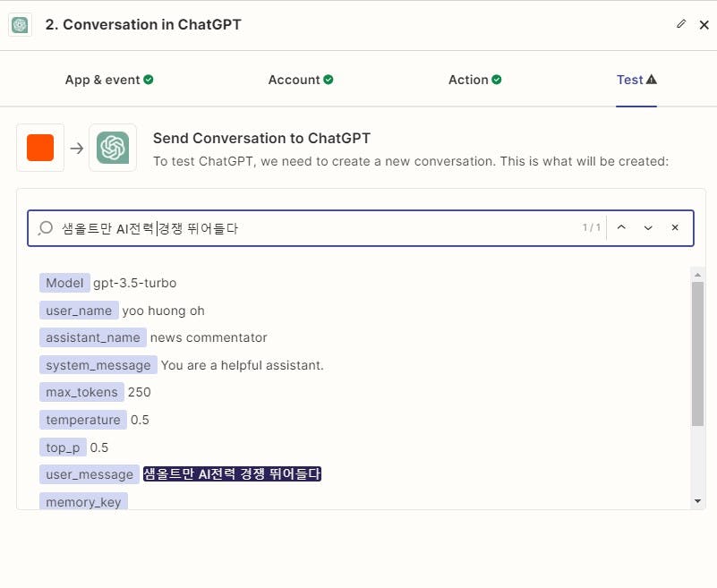This screenshot has width=717, height=588.
Task: Click the Model field label
Action: (64, 283)
